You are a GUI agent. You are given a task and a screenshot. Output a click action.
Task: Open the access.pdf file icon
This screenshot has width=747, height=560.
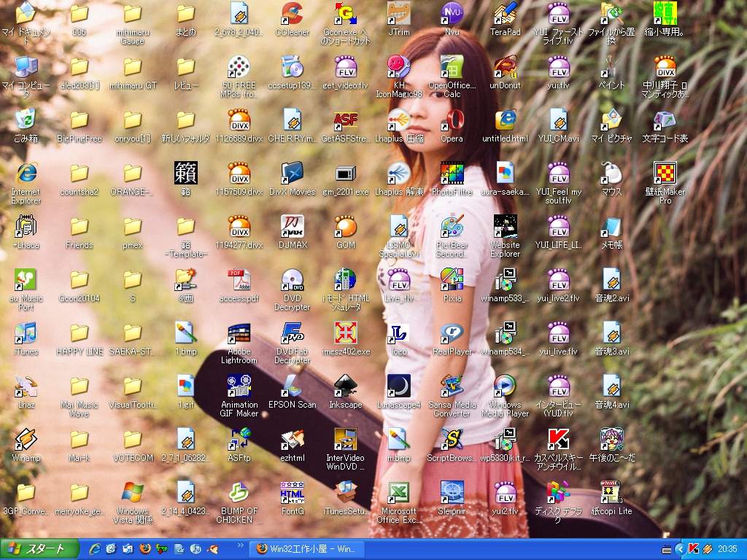(x=239, y=280)
